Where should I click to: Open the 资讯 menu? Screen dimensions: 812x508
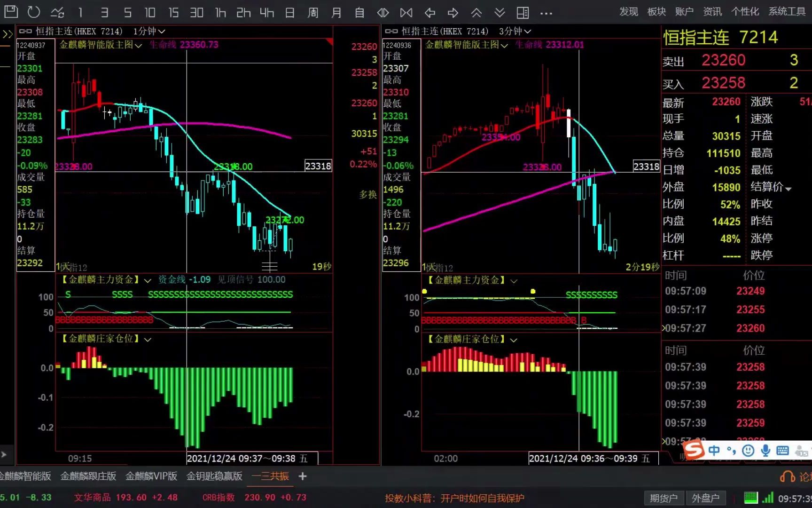(x=712, y=12)
